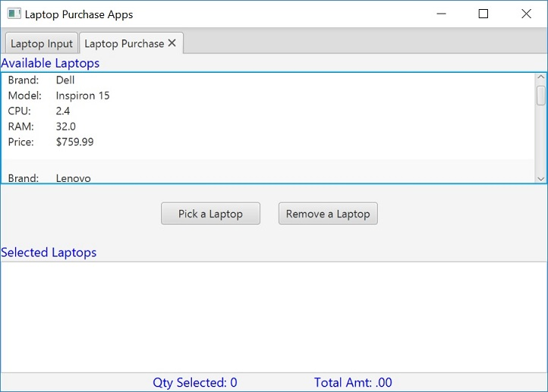Close the Laptop Purchase Apps window
The height and width of the screenshot is (392, 548).
point(526,14)
